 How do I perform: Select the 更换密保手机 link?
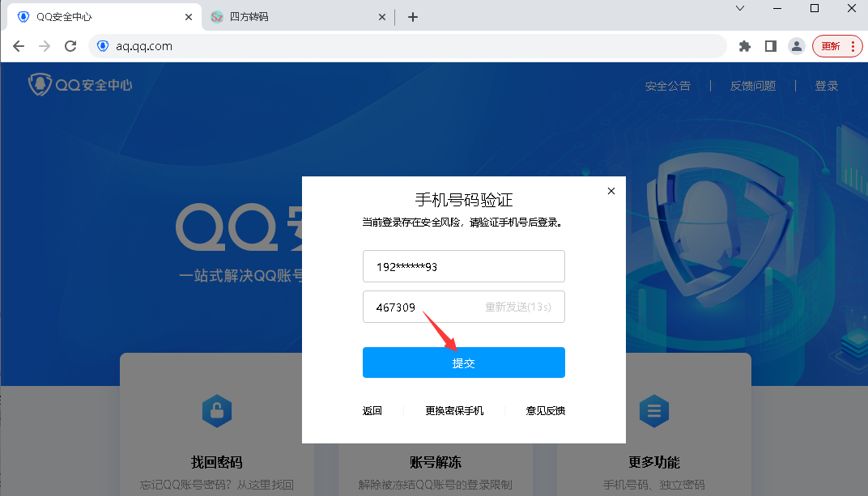click(454, 411)
